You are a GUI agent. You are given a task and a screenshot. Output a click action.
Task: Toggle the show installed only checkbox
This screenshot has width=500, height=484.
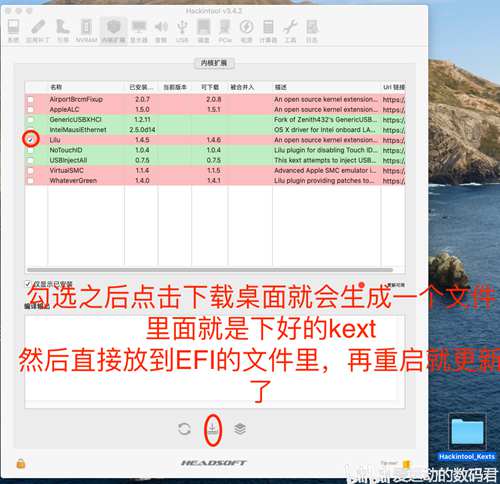(28, 284)
